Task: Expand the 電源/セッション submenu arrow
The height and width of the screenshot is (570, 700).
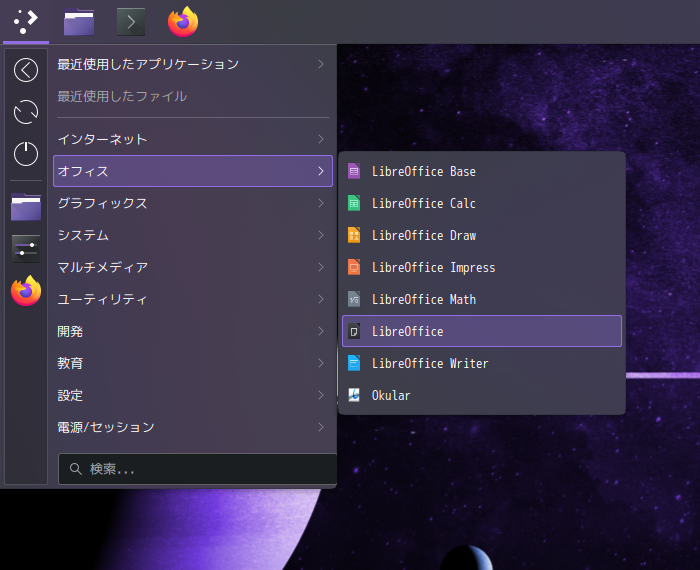Action: [x=321, y=427]
